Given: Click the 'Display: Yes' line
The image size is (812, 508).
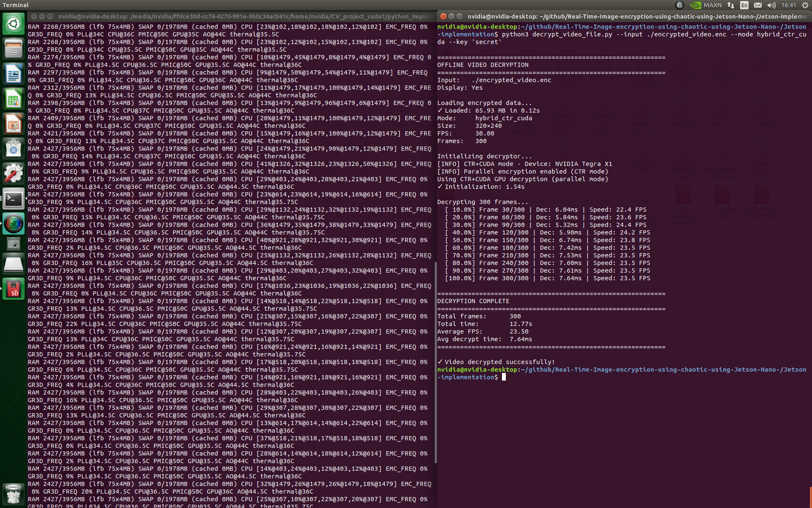Looking at the screenshot, I should [460, 88].
